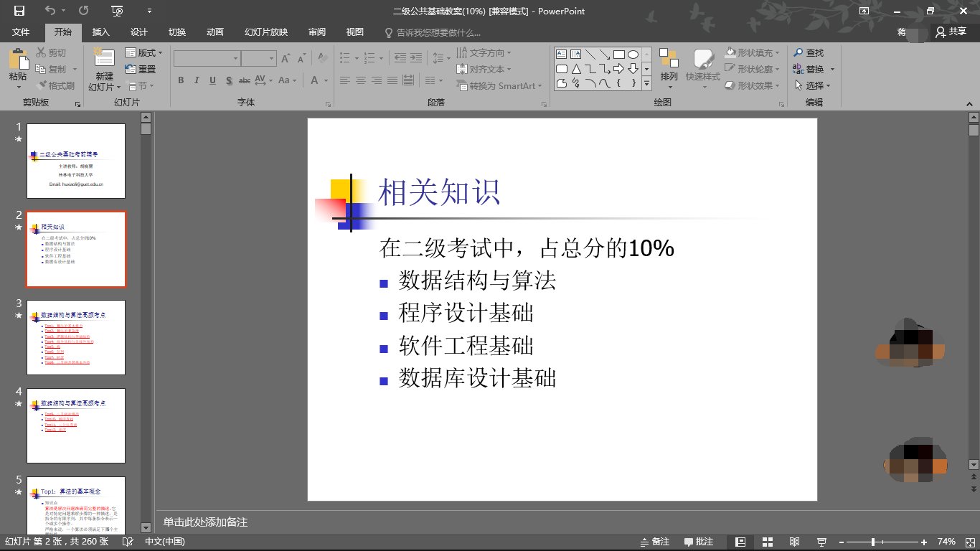This screenshot has width=980, height=551.
Task: Toggle italic formatting
Action: tap(196, 80)
